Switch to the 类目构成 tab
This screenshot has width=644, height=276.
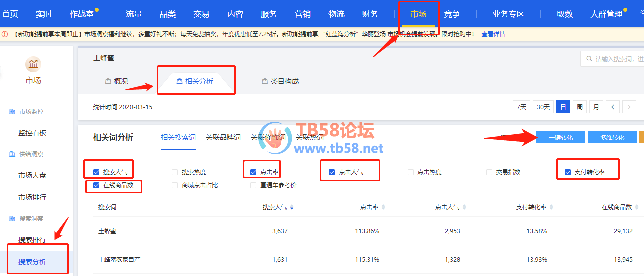280,81
